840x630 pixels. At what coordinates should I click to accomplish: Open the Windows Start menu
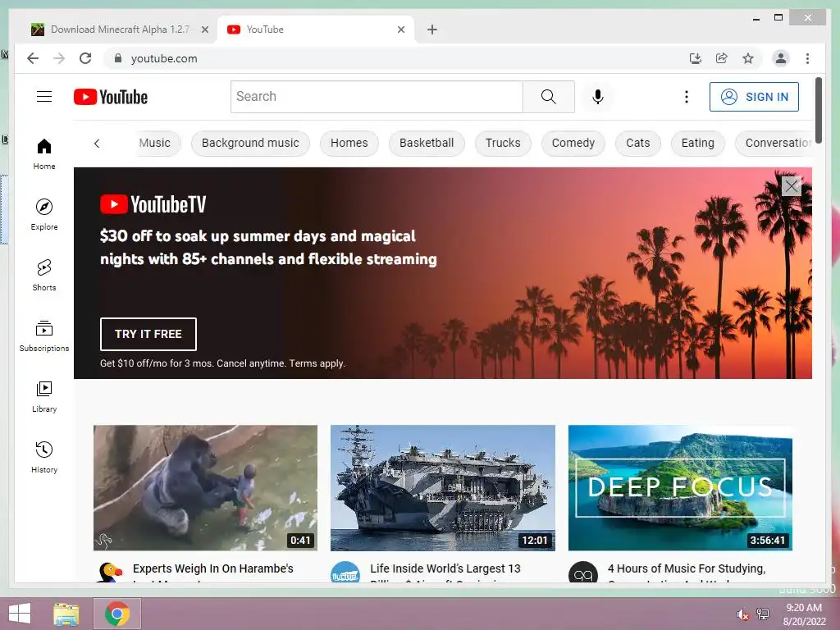point(20,614)
